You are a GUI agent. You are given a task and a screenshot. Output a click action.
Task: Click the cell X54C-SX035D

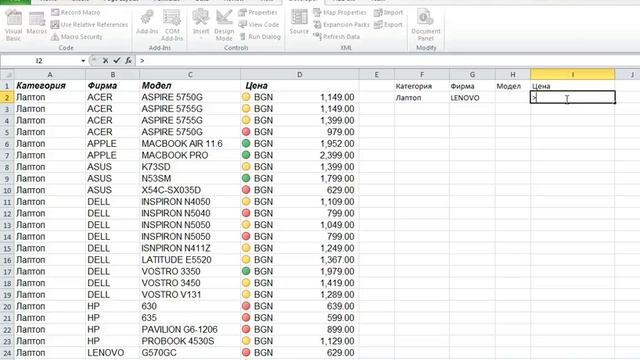[190, 190]
